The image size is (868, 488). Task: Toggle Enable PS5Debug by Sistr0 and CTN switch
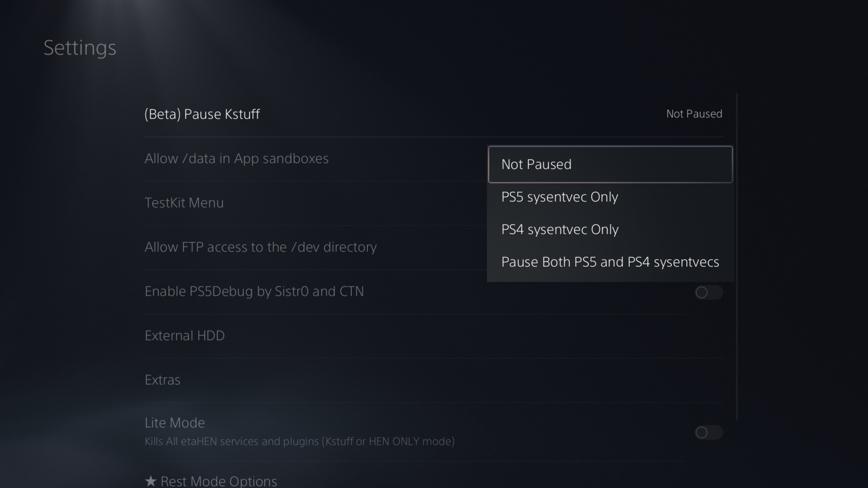pos(708,292)
